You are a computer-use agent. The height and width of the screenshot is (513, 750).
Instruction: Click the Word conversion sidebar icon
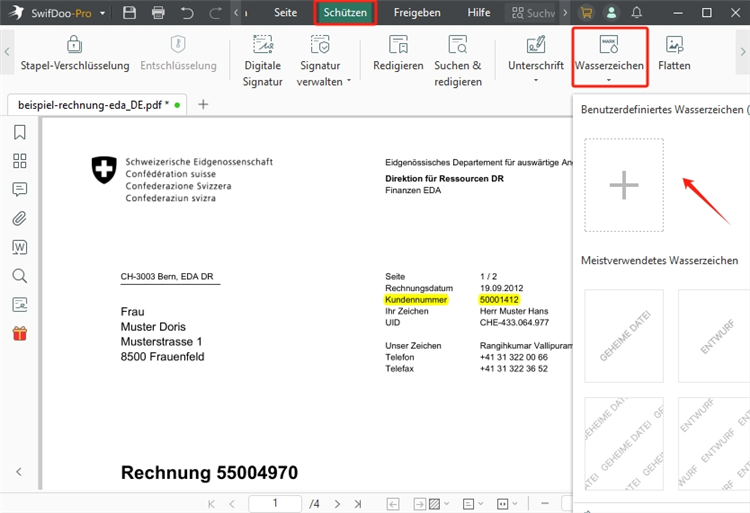tap(20, 247)
